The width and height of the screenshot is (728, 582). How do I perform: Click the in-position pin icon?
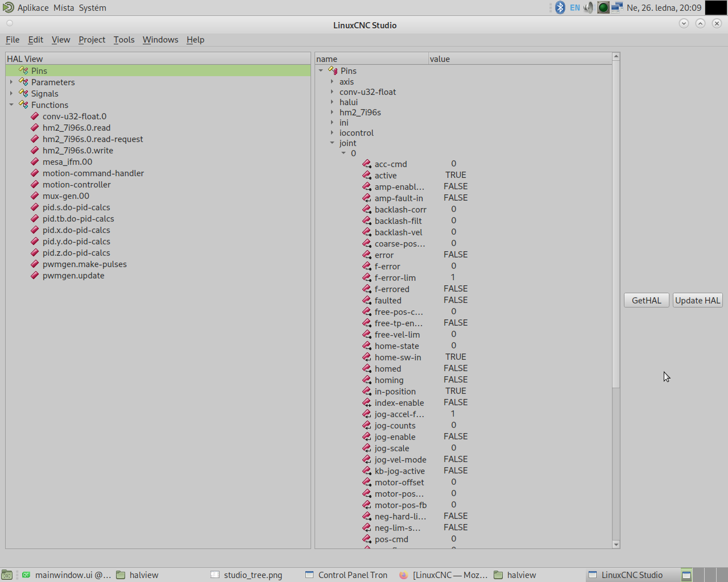point(367,391)
